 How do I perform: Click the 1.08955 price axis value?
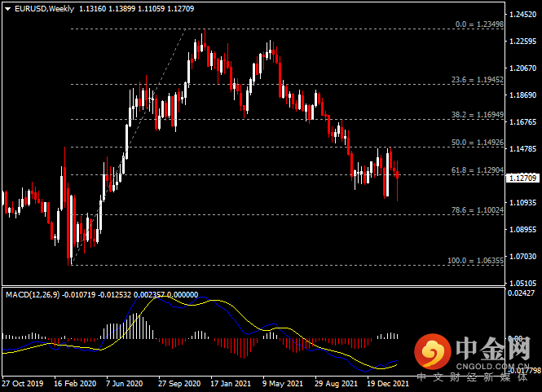[523, 229]
